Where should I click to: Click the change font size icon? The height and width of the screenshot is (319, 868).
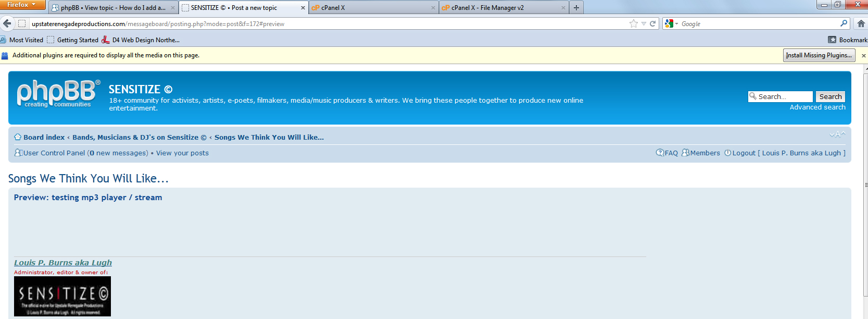[837, 134]
